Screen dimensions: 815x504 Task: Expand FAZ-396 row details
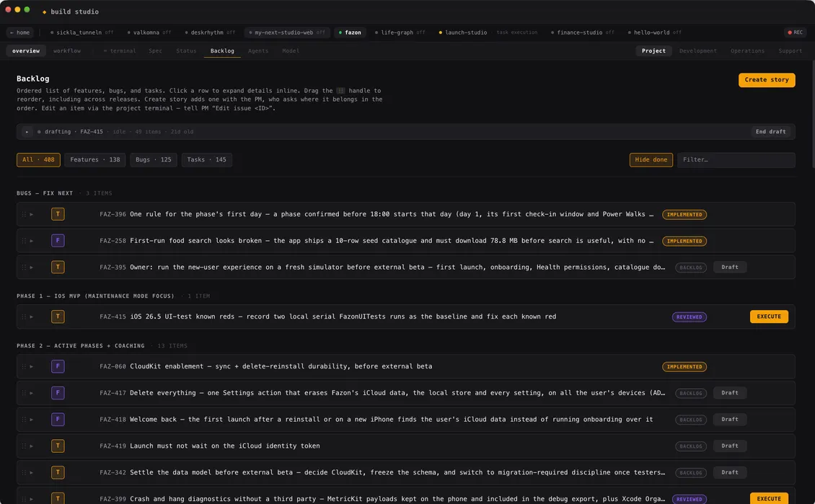pyautogui.click(x=32, y=214)
